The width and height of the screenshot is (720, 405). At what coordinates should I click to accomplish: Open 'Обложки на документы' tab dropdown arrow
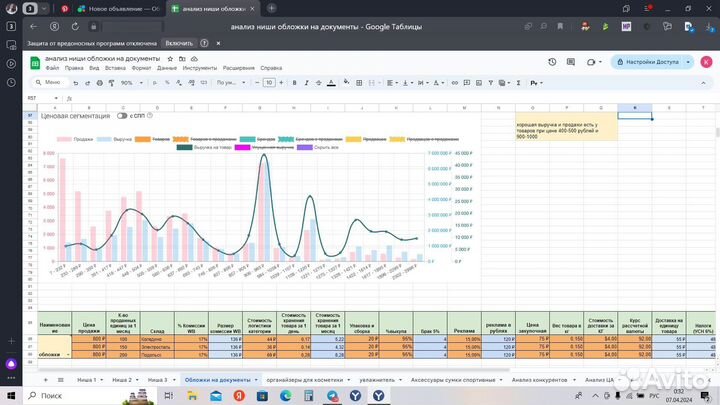pos(257,381)
